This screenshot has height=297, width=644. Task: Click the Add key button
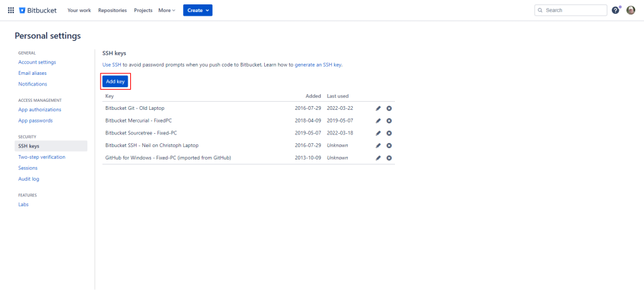point(115,82)
